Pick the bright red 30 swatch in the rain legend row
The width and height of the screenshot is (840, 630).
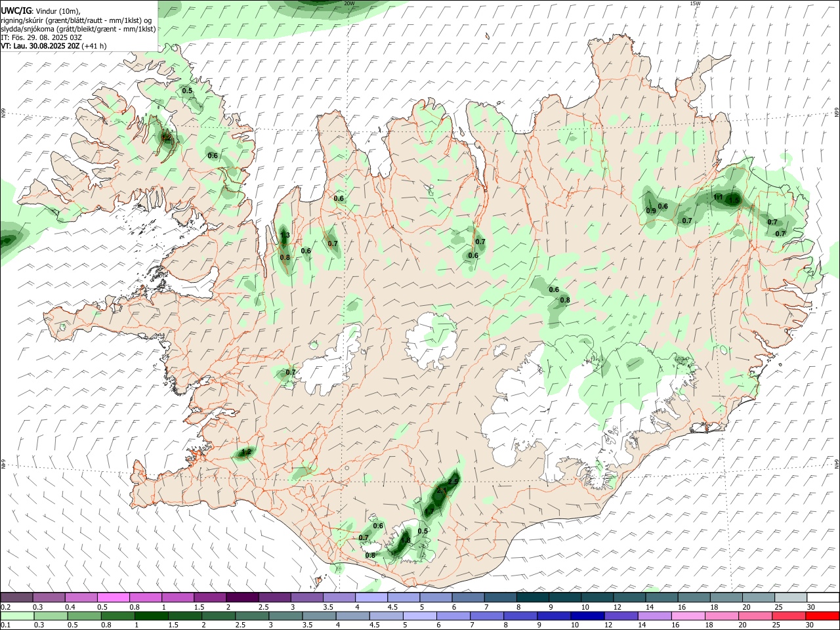[822, 616]
